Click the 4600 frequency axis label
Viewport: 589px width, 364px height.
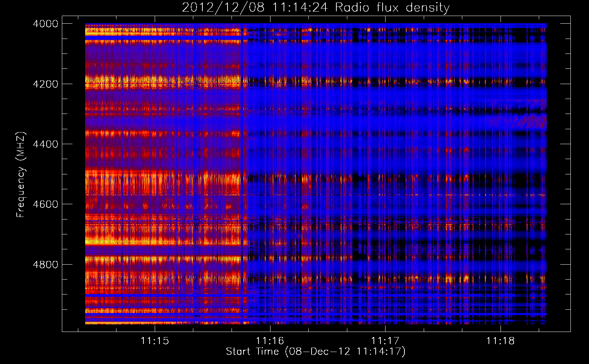46,204
